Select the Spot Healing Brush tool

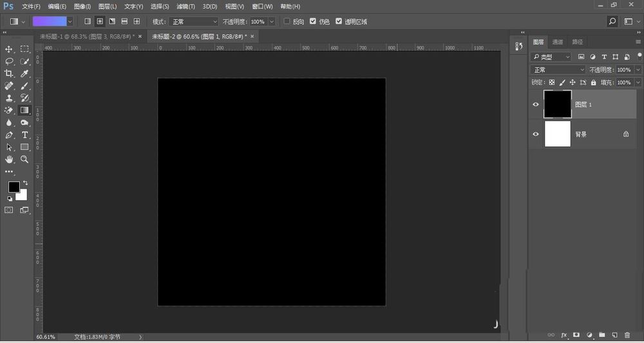click(x=8, y=86)
